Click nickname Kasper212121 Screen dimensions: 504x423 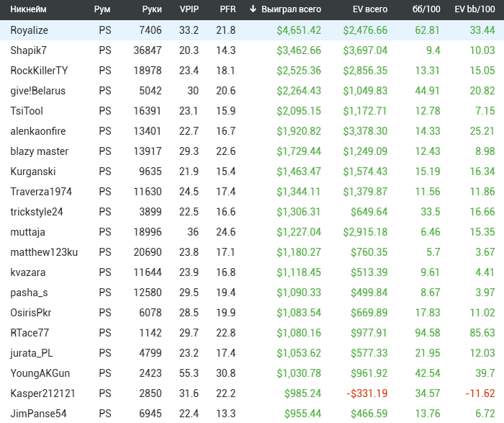coord(42,393)
